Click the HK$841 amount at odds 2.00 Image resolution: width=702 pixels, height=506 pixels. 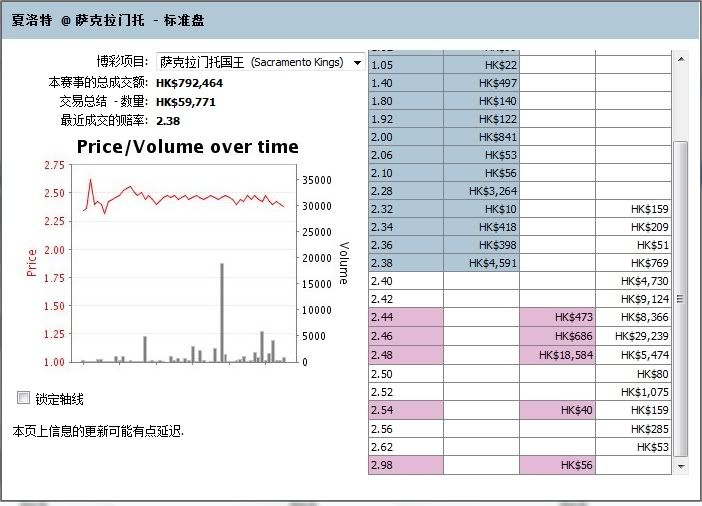pyautogui.click(x=481, y=137)
